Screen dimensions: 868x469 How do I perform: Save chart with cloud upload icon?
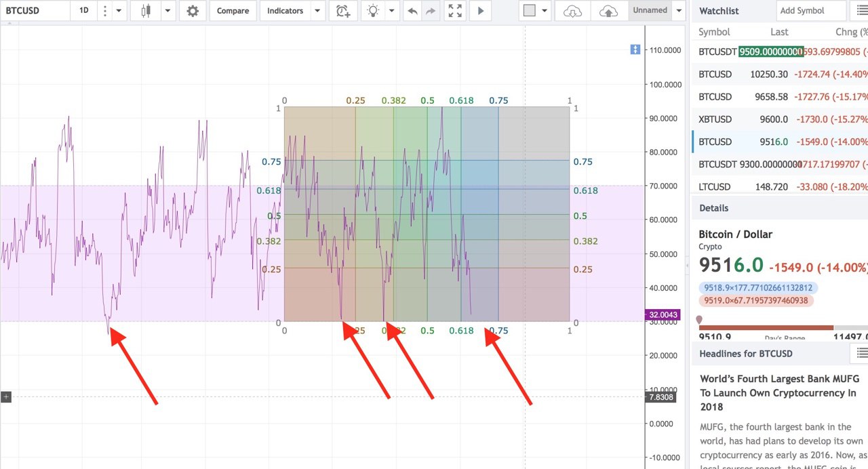(x=609, y=11)
